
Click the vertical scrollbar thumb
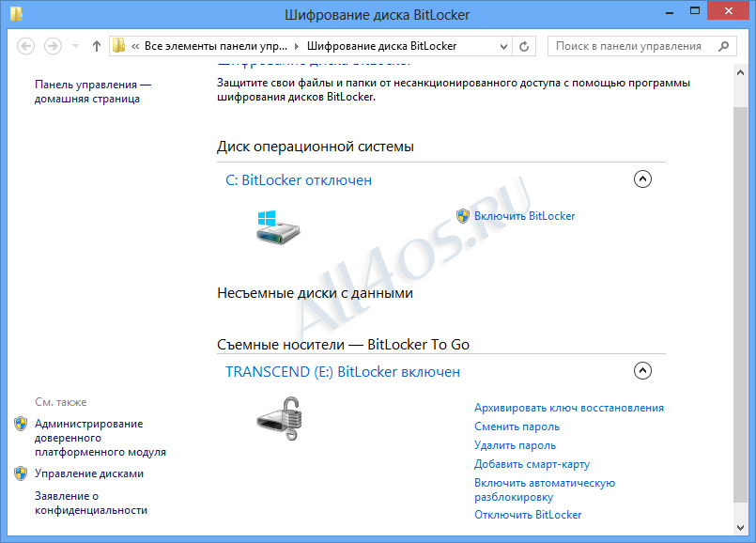tap(741, 304)
